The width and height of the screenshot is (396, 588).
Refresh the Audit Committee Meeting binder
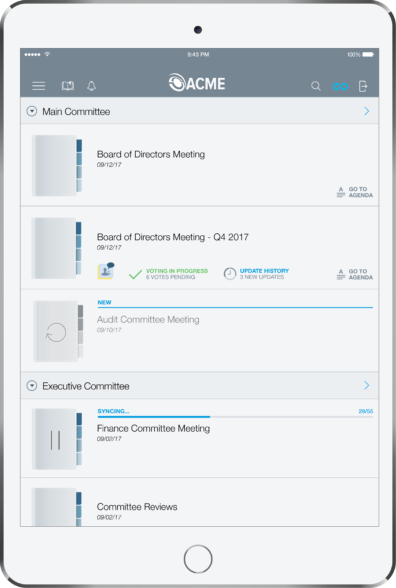[57, 332]
